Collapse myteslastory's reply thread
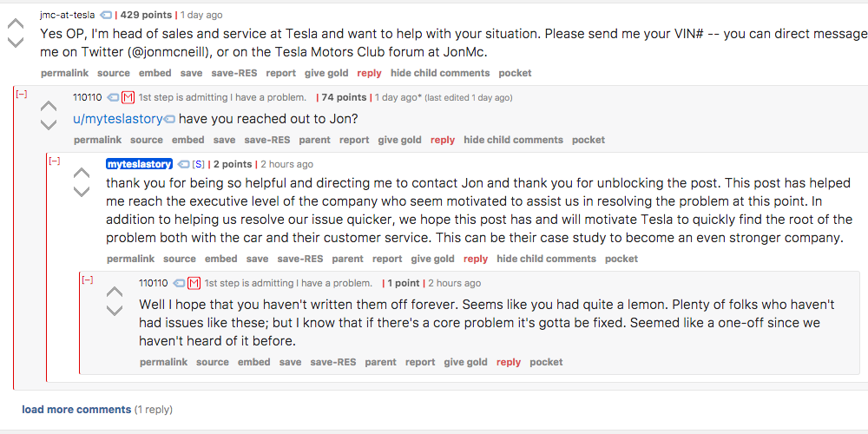Viewport: 868px width, 434px height. click(54, 161)
